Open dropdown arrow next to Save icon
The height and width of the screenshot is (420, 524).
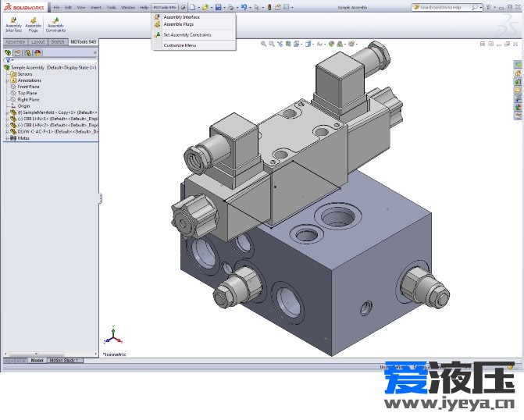click(x=225, y=7)
